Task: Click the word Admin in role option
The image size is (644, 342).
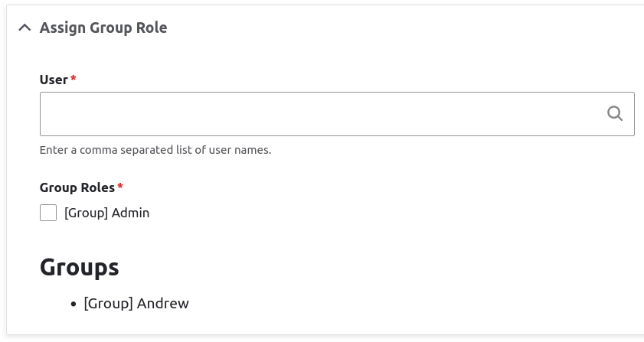Action: click(x=130, y=213)
